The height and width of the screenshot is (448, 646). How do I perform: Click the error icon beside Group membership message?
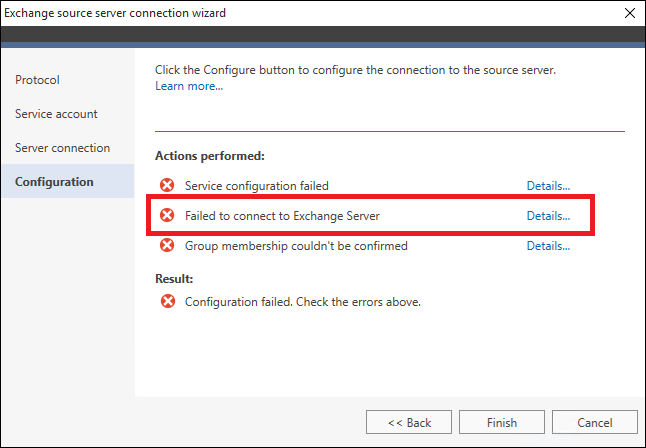point(167,245)
